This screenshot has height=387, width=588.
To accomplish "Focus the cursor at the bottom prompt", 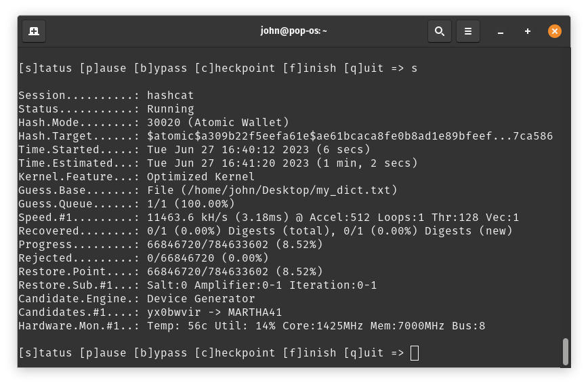I will (x=415, y=353).
